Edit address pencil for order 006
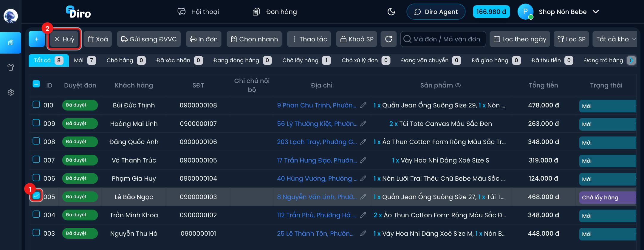The width and height of the screenshot is (644, 250). coord(363,178)
